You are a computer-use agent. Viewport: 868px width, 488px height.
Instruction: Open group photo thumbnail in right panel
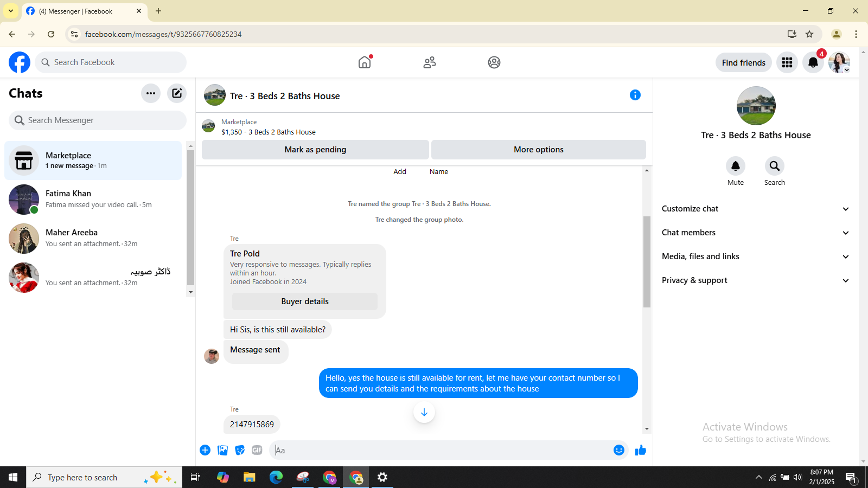tap(756, 106)
